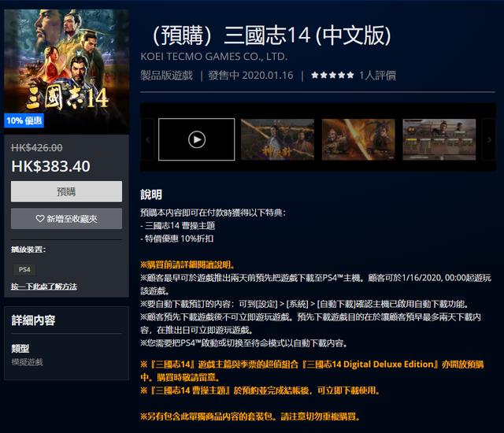Select the original price HK$426.00

pos(37,147)
